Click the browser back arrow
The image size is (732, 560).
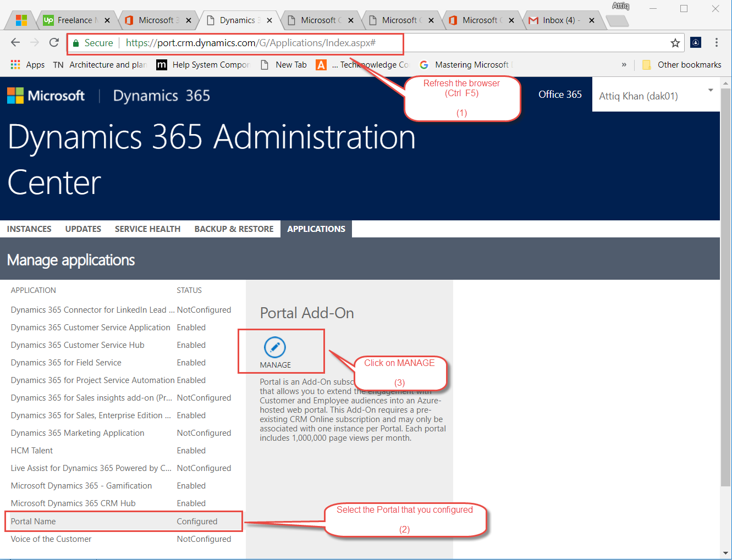click(x=15, y=43)
